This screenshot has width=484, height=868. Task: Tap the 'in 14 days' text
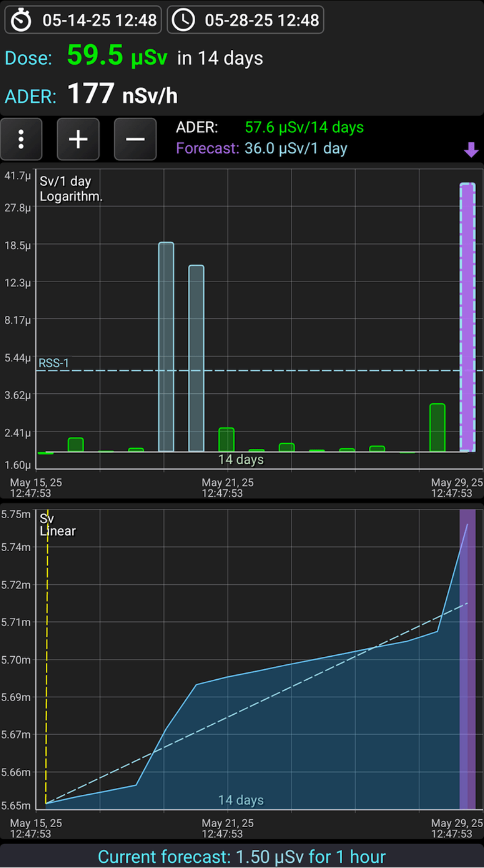point(220,58)
